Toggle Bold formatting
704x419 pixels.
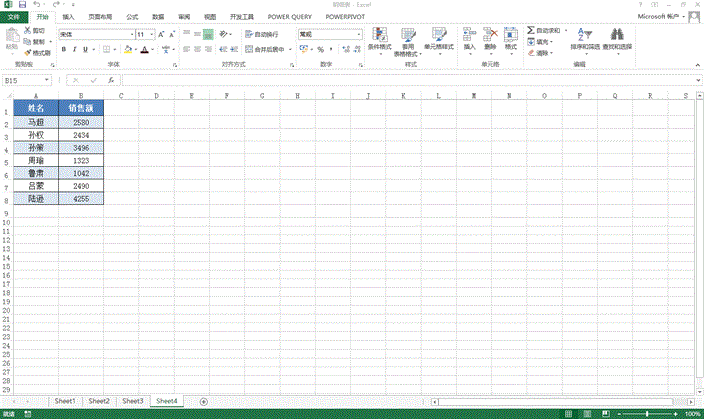pos(63,49)
